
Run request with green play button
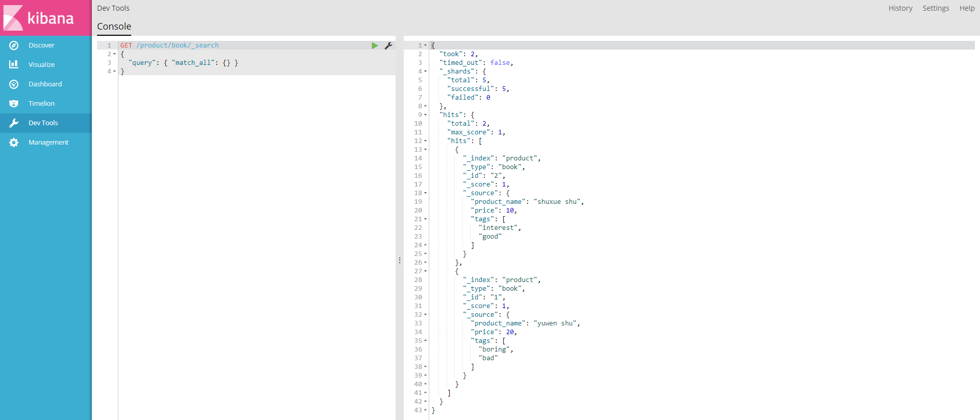click(375, 45)
